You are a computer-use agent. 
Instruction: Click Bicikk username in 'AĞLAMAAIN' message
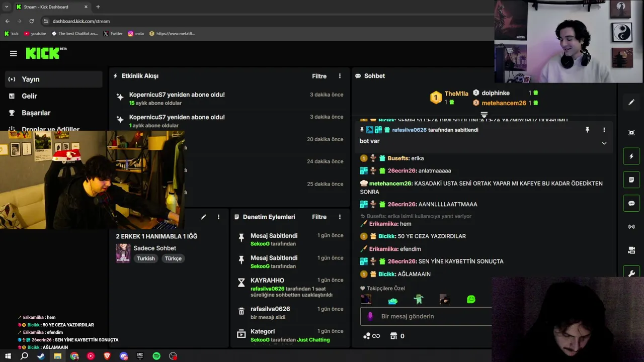(x=386, y=274)
